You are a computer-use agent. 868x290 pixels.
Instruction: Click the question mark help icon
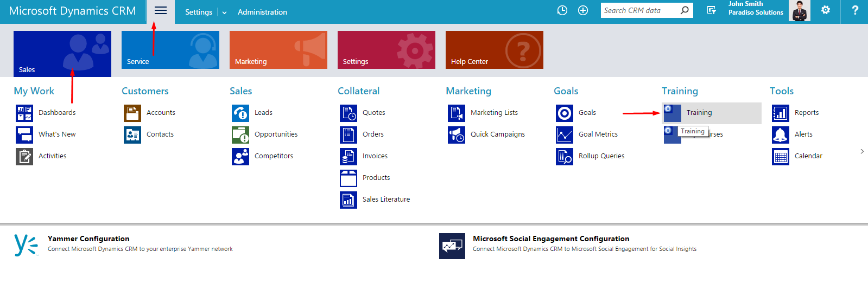pyautogui.click(x=855, y=10)
